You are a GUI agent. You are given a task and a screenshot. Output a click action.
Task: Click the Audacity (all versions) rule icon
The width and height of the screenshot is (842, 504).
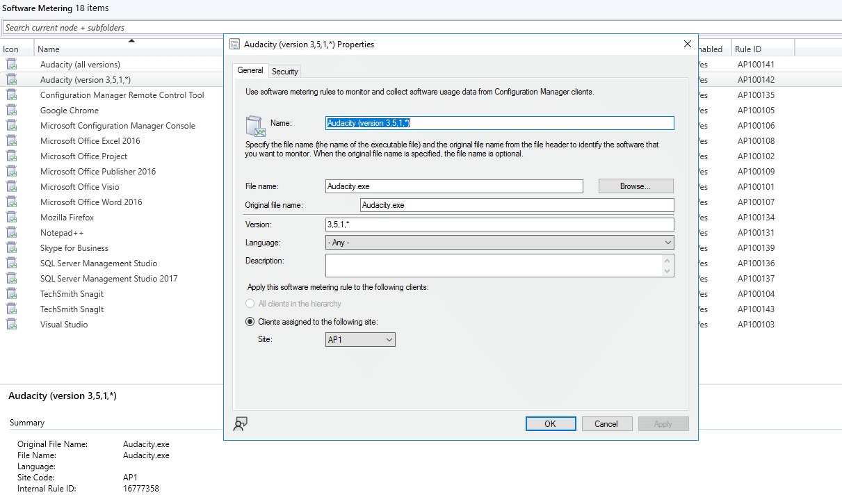[12, 65]
